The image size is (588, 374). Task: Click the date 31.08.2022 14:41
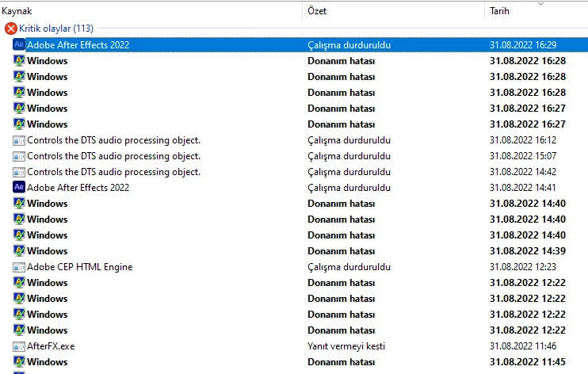pos(523,188)
